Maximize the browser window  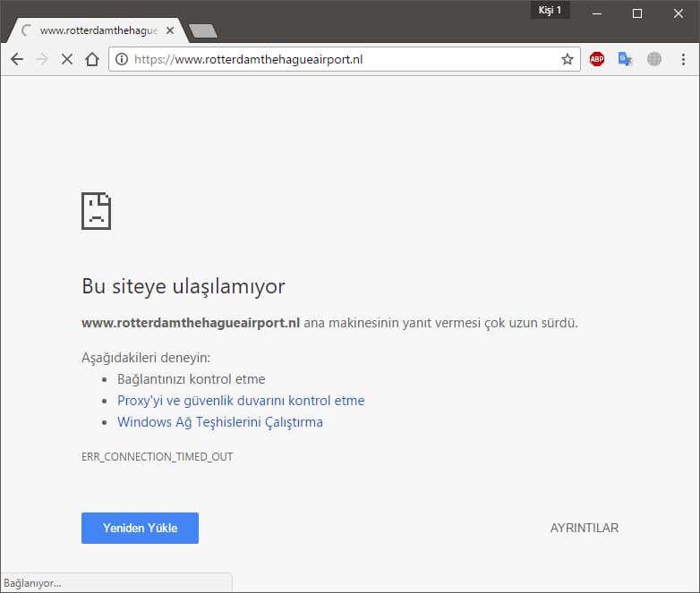point(637,13)
